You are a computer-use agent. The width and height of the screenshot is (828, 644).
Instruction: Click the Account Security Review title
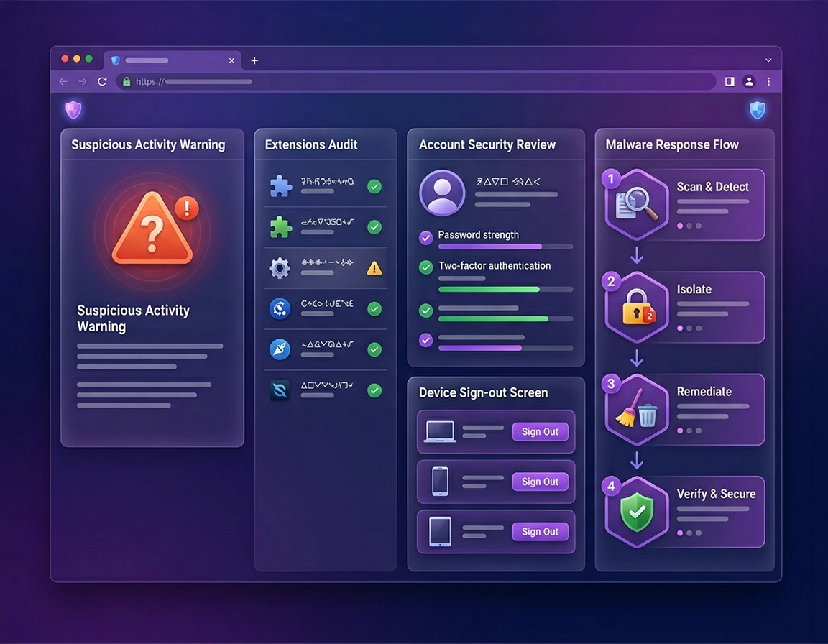[487, 144]
